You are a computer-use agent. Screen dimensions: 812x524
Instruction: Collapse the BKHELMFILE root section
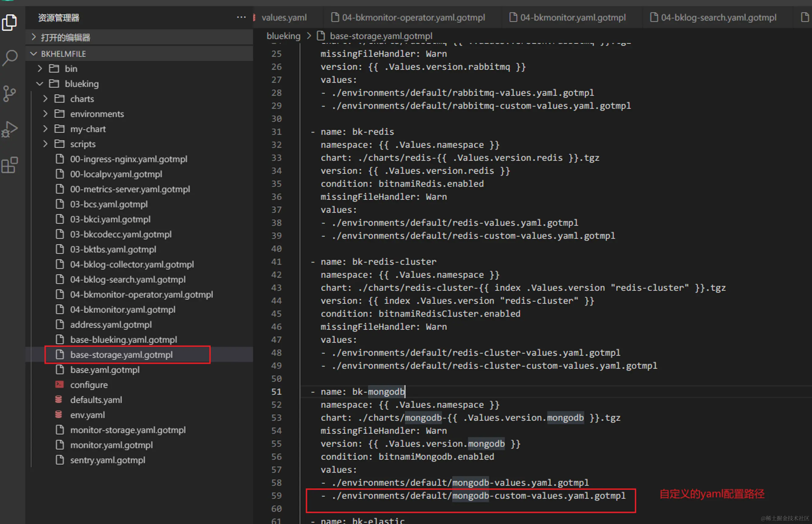[63, 54]
